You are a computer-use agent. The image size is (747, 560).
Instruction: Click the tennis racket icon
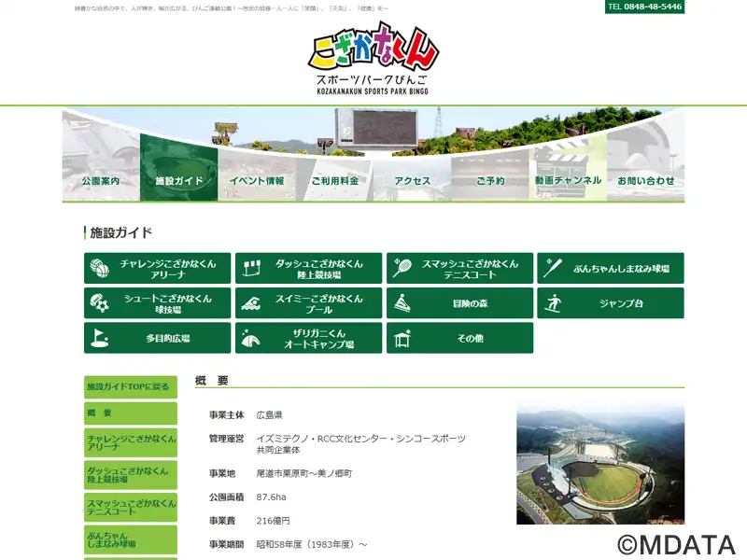tap(402, 268)
